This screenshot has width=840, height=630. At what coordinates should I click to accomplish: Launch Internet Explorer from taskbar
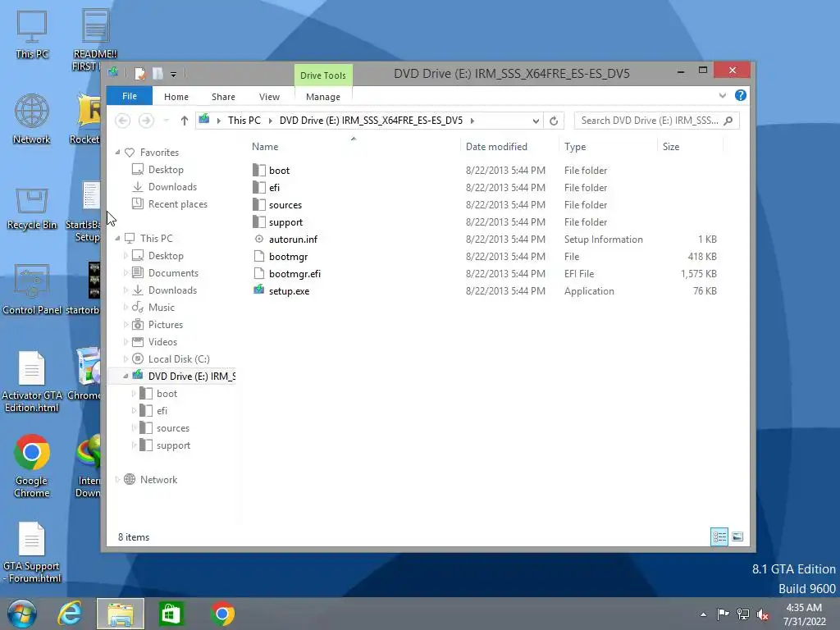pos(70,614)
